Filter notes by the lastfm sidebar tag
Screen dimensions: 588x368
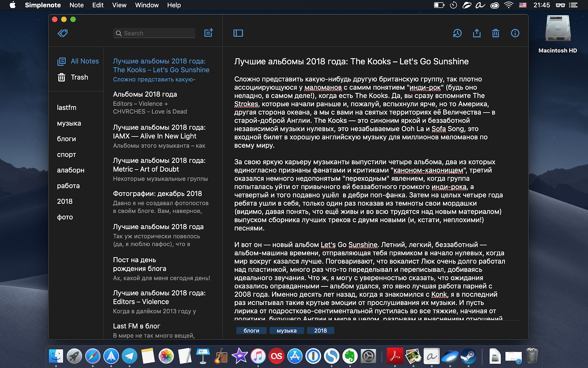[x=67, y=107]
